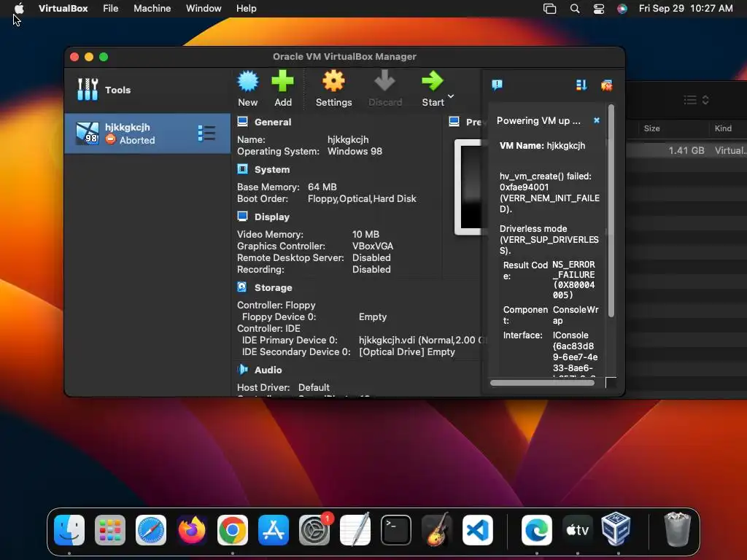The width and height of the screenshot is (747, 560).
Task: Open Google Chrome from the Dock
Action: click(233, 530)
